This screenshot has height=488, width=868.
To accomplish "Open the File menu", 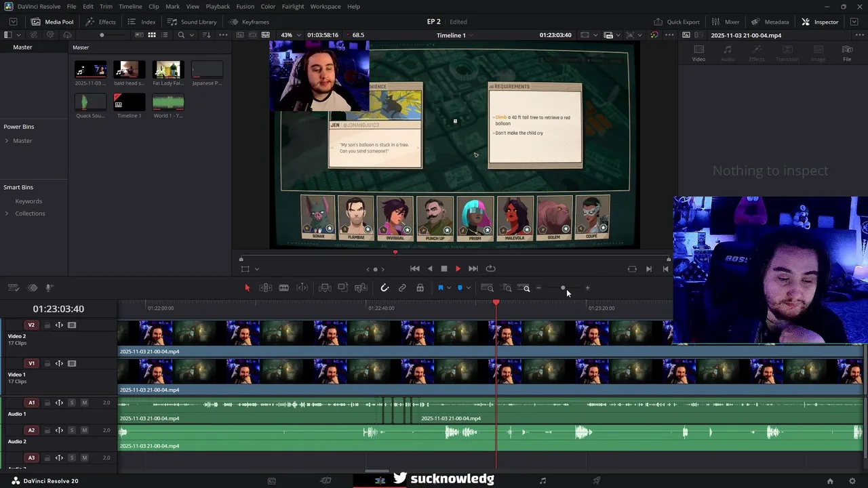I will click(71, 6).
